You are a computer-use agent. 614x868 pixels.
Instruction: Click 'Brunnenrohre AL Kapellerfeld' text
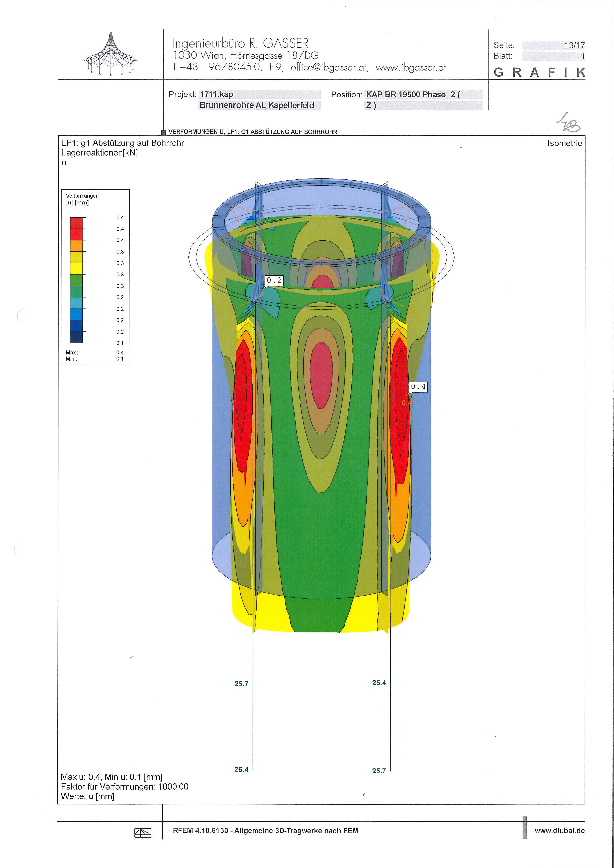(x=257, y=105)
